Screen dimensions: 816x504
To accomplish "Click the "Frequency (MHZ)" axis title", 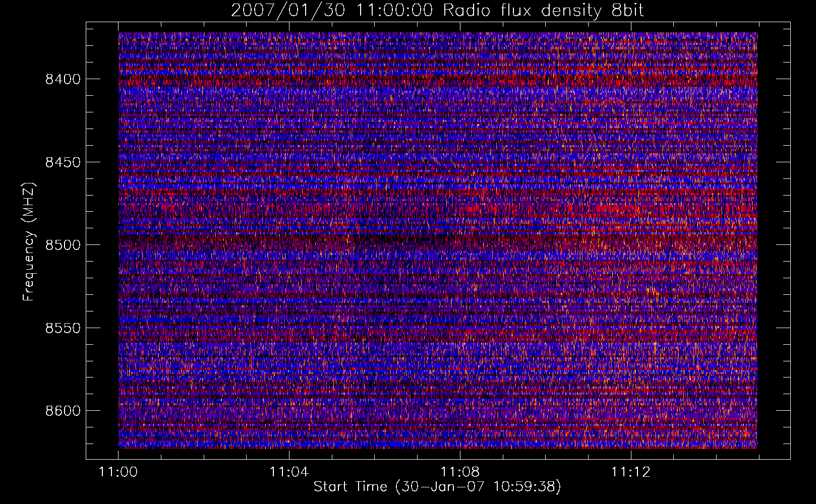I will point(29,242).
